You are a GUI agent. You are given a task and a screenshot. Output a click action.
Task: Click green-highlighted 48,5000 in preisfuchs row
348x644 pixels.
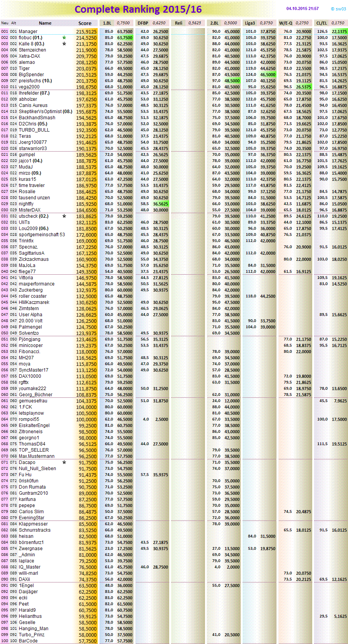click(x=232, y=81)
